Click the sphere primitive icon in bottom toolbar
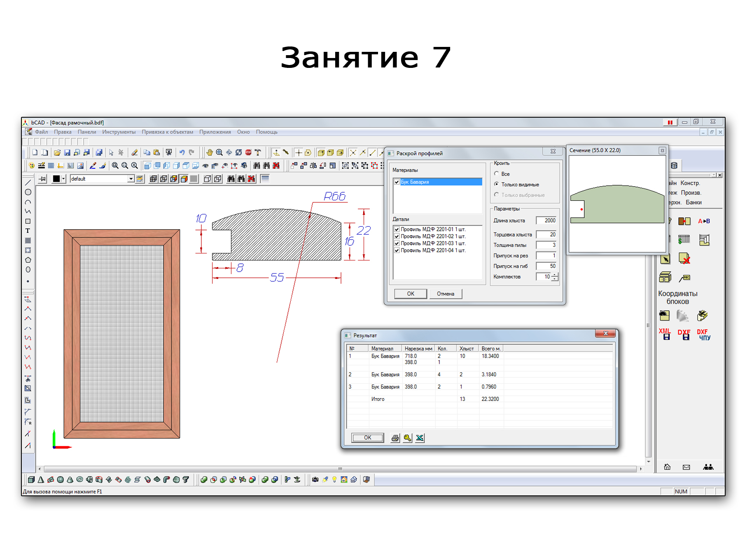This screenshot has width=747, height=560. tap(61, 480)
